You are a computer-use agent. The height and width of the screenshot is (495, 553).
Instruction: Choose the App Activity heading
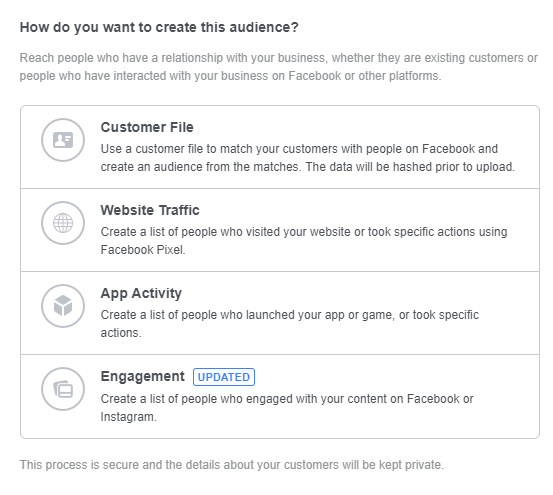(x=141, y=293)
